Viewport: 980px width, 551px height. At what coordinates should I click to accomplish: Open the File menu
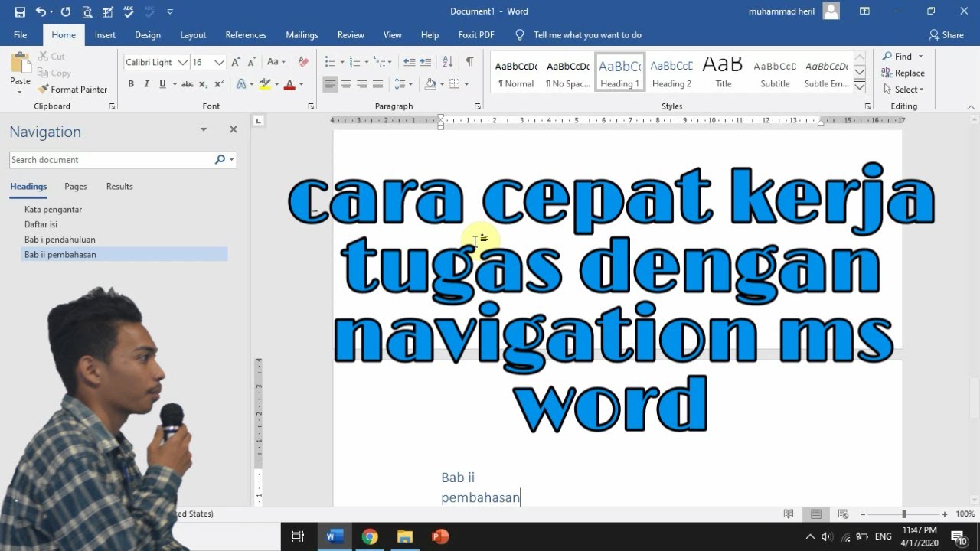pos(20,35)
